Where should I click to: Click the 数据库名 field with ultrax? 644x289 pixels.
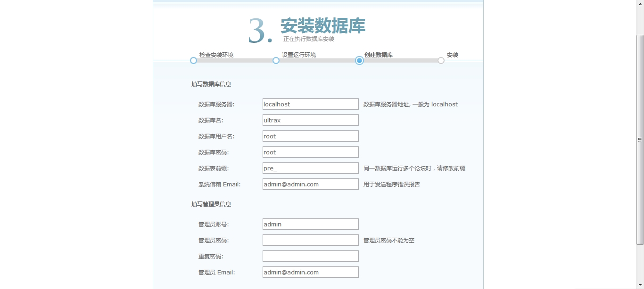(310, 120)
